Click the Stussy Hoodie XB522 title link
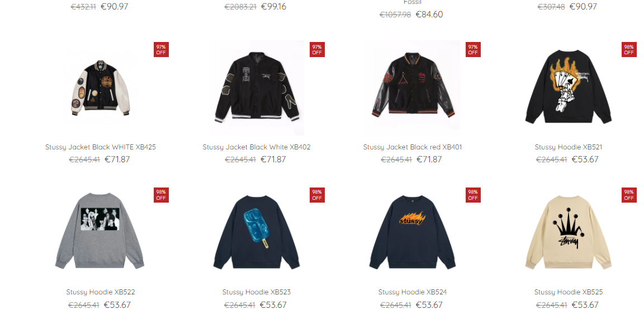Viewport: 644px width, 314px height. coord(101,292)
